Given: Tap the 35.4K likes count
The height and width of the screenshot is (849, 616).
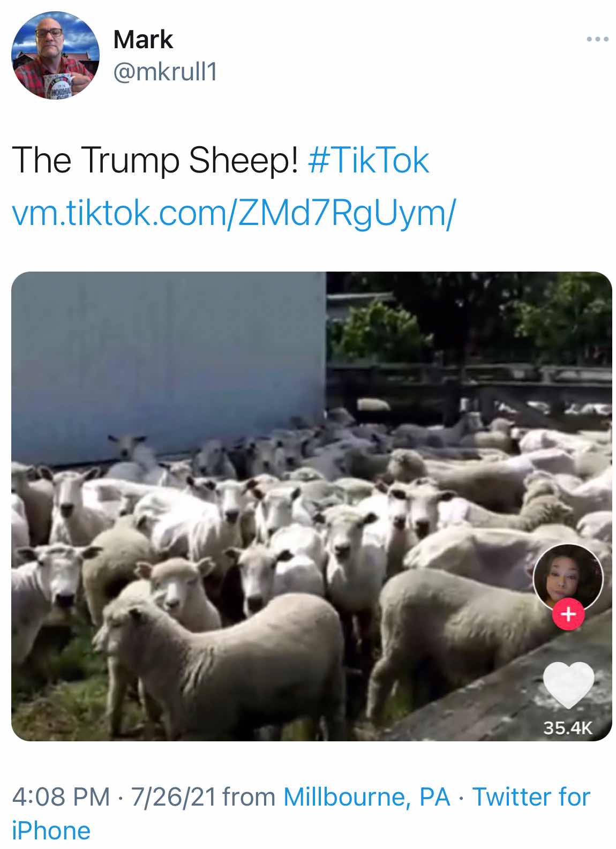Looking at the screenshot, I should [568, 728].
